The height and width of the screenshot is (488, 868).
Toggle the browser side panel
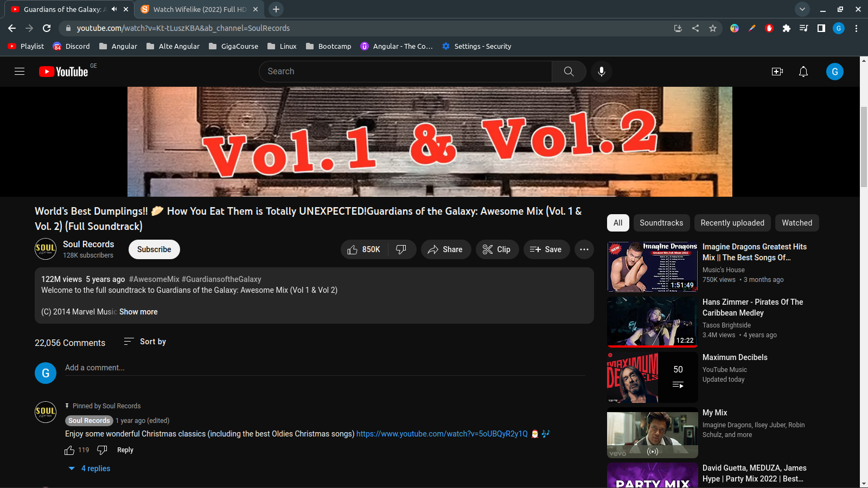tap(821, 28)
